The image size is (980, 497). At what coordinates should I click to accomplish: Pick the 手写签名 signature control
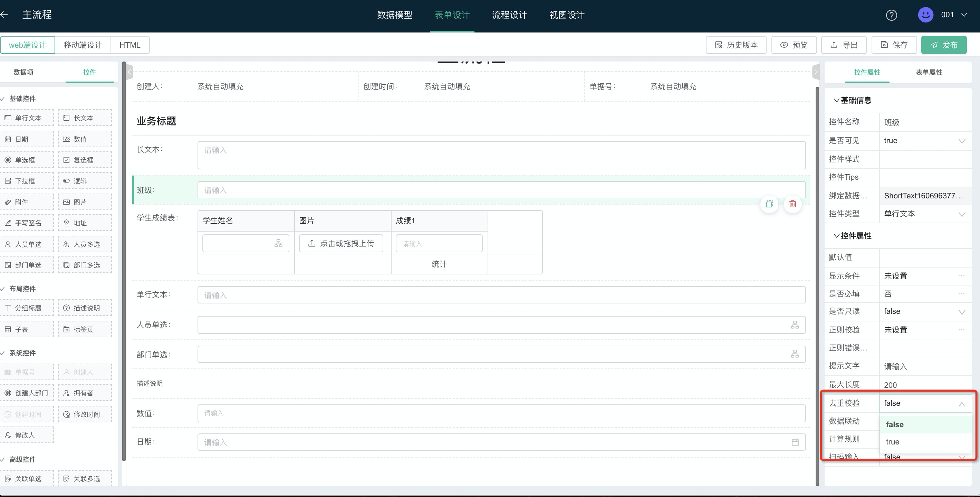(x=27, y=223)
